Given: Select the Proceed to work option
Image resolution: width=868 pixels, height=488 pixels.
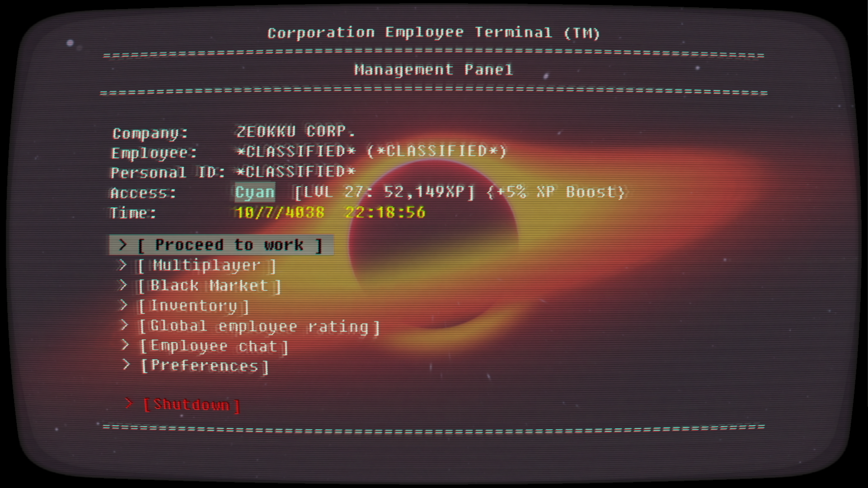Looking at the screenshot, I should 230,245.
